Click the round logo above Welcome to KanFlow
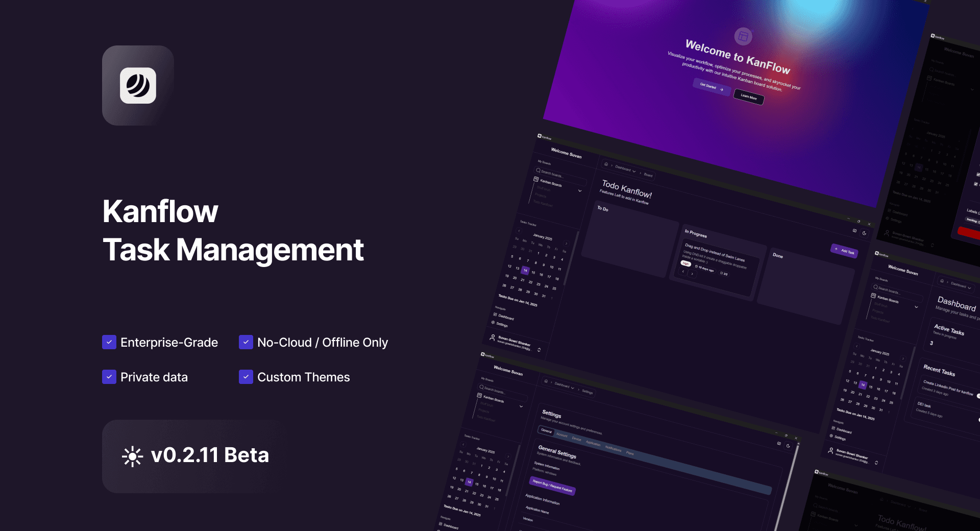The image size is (980, 531). pos(743,36)
